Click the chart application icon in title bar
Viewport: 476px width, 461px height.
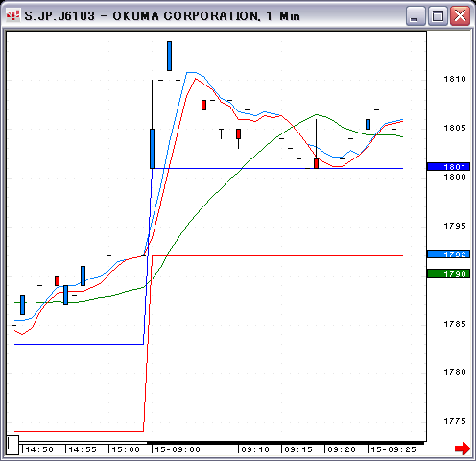[x=12, y=15]
